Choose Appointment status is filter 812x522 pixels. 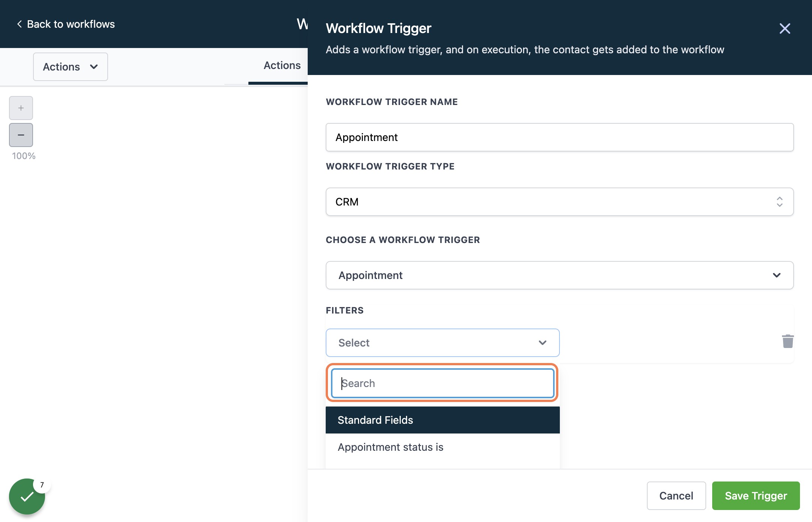click(x=442, y=447)
